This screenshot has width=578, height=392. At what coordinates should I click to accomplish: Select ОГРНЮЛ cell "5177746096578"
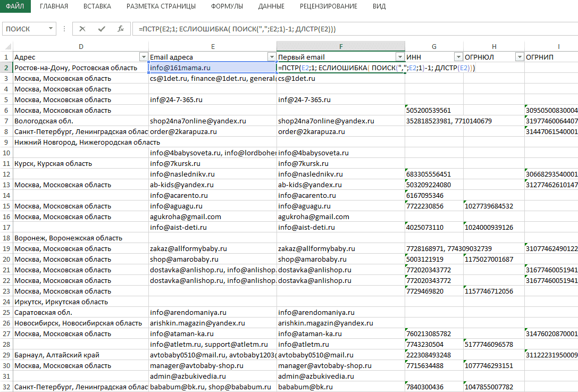[x=494, y=345]
